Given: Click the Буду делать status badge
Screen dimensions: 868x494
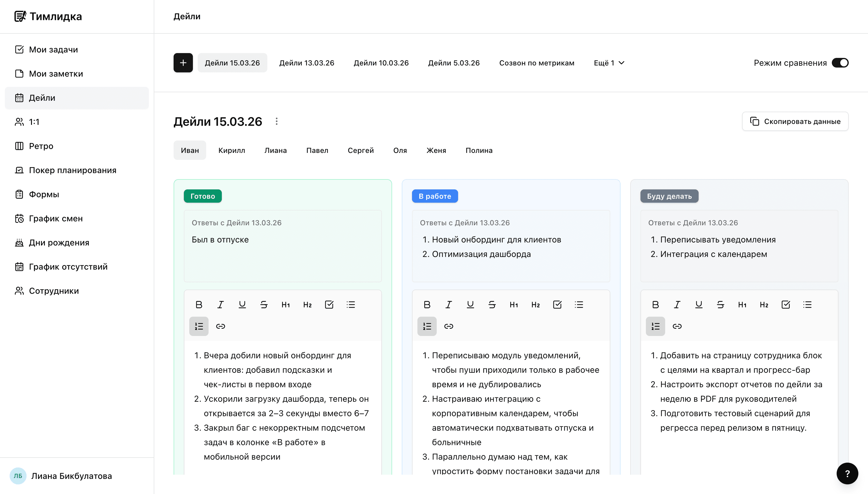Looking at the screenshot, I should click(669, 196).
